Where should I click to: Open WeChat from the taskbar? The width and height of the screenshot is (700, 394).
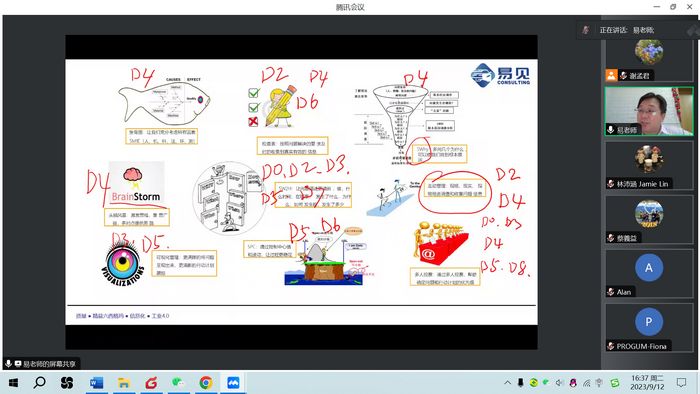178,382
